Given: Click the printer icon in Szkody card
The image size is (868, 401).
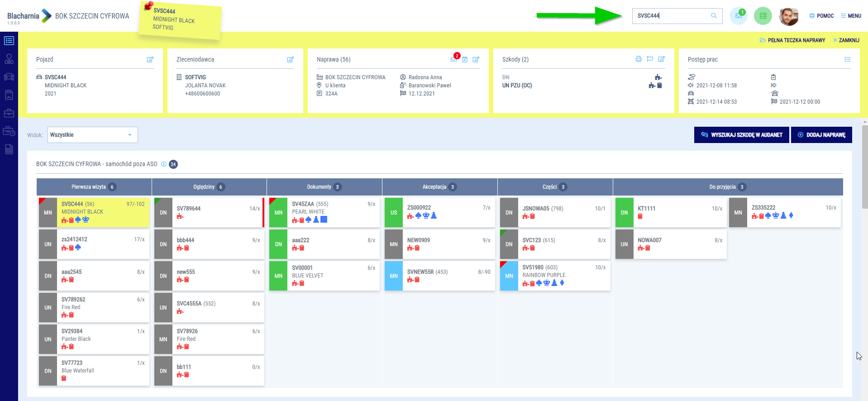Looking at the screenshot, I should click(x=638, y=59).
